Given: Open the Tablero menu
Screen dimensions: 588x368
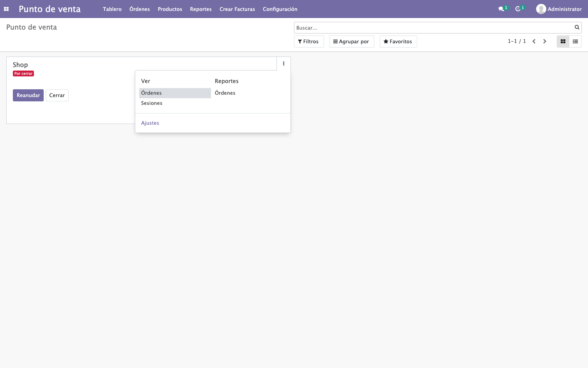Looking at the screenshot, I should tap(112, 9).
